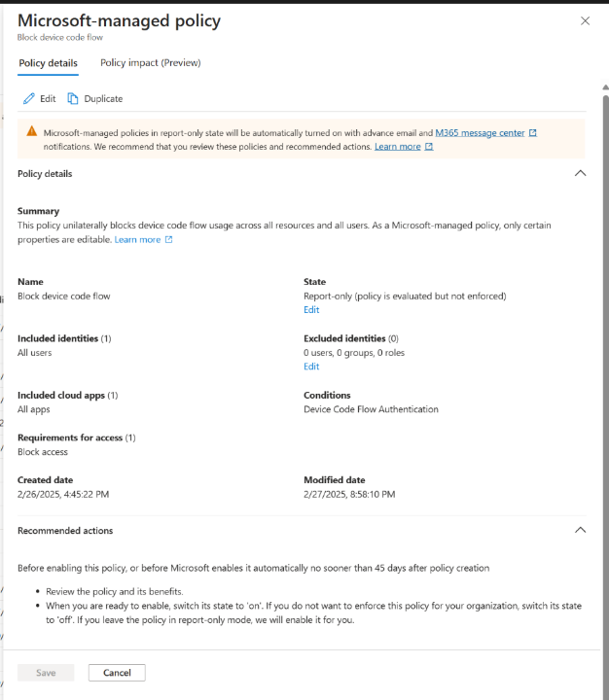The height and width of the screenshot is (700, 609).
Task: Click external link icon beside Summary Learn more
Action: point(168,240)
